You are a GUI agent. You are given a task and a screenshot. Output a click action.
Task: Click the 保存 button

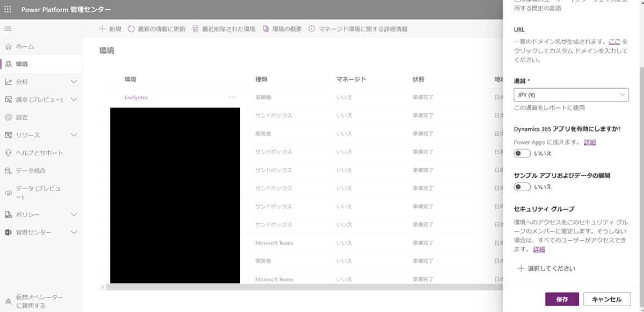(562, 300)
